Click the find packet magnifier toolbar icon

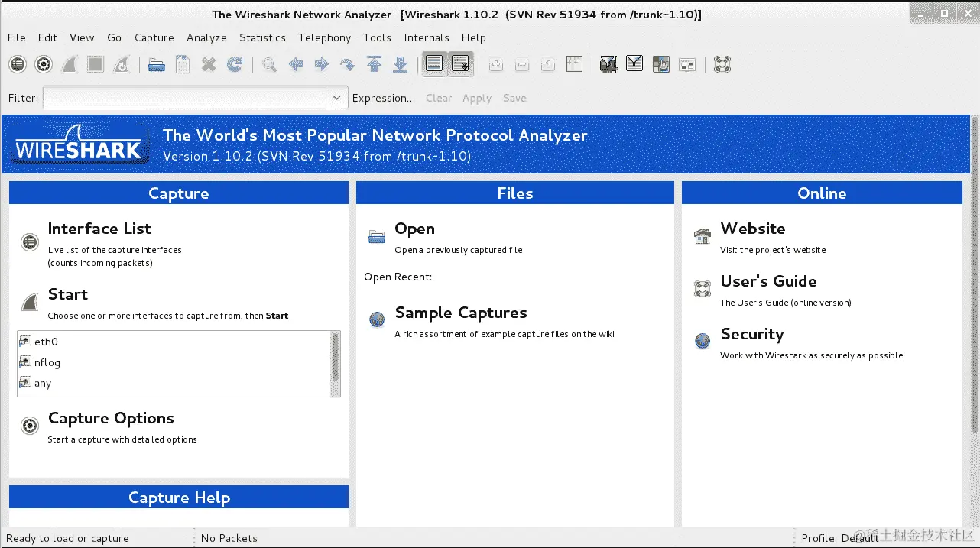pos(269,64)
